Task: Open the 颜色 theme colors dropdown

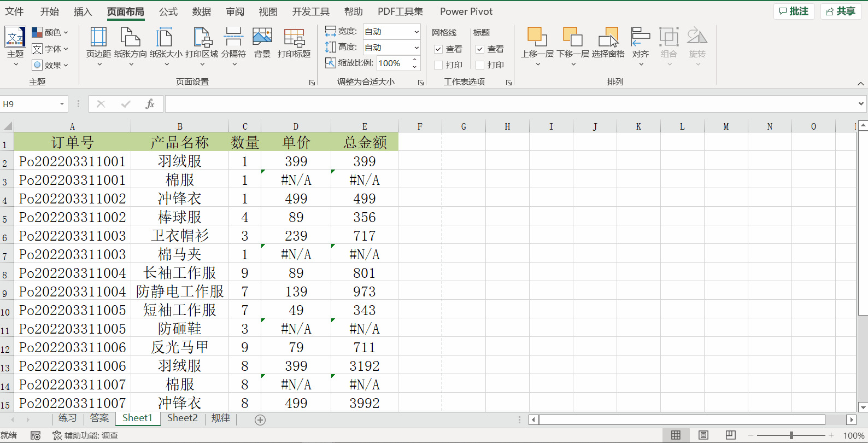Action: (50, 32)
